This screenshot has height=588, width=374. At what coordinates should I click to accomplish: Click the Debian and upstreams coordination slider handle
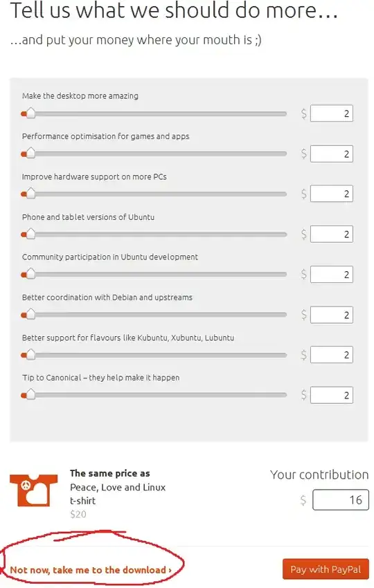tap(30, 314)
